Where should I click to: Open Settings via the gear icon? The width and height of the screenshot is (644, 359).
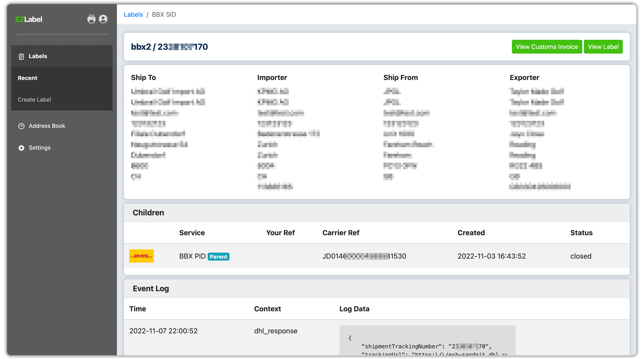(22, 148)
